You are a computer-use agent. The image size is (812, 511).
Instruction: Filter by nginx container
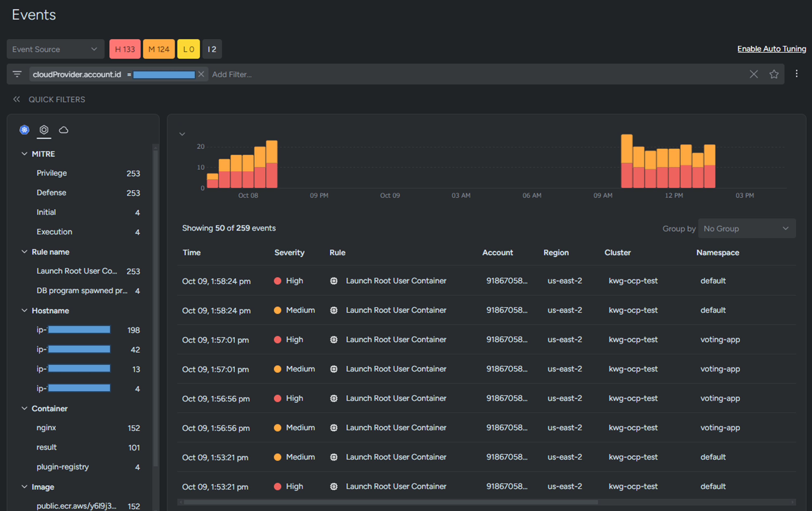[47, 428]
